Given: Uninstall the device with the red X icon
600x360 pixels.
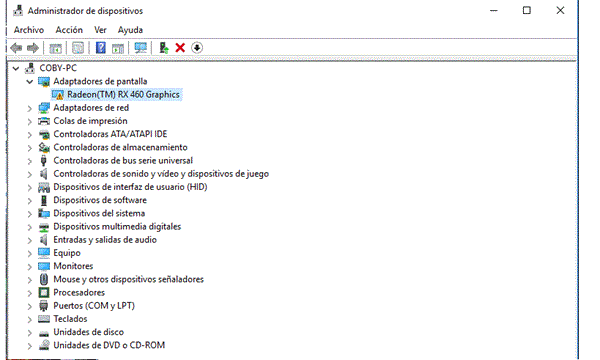Looking at the screenshot, I should point(180,47).
